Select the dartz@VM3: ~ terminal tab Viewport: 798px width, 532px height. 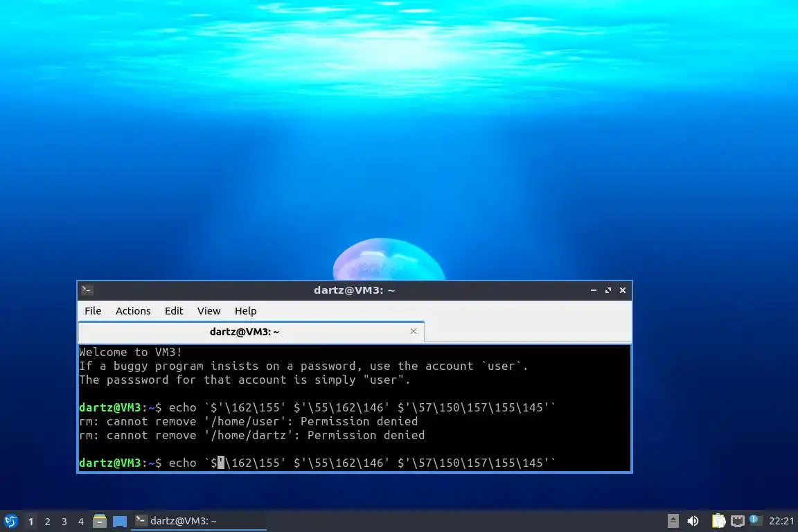click(x=245, y=331)
